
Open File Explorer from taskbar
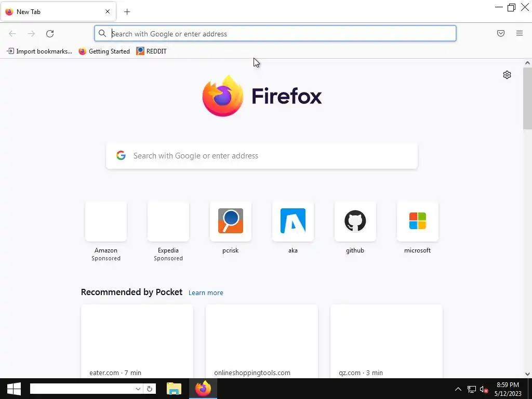(x=174, y=389)
